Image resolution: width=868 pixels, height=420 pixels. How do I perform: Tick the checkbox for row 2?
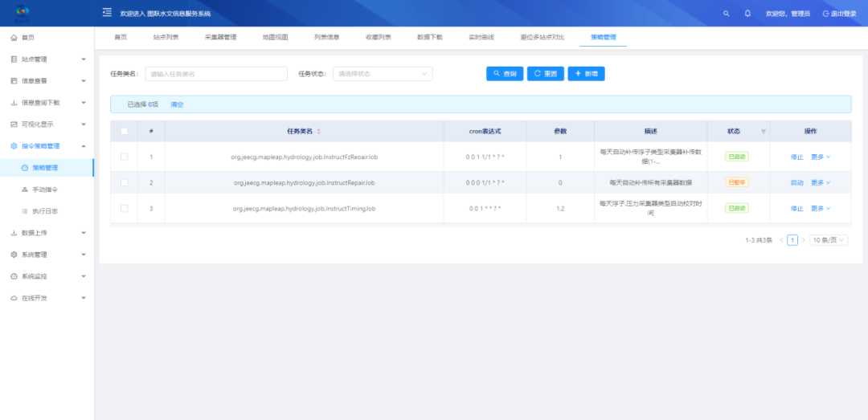click(x=124, y=182)
